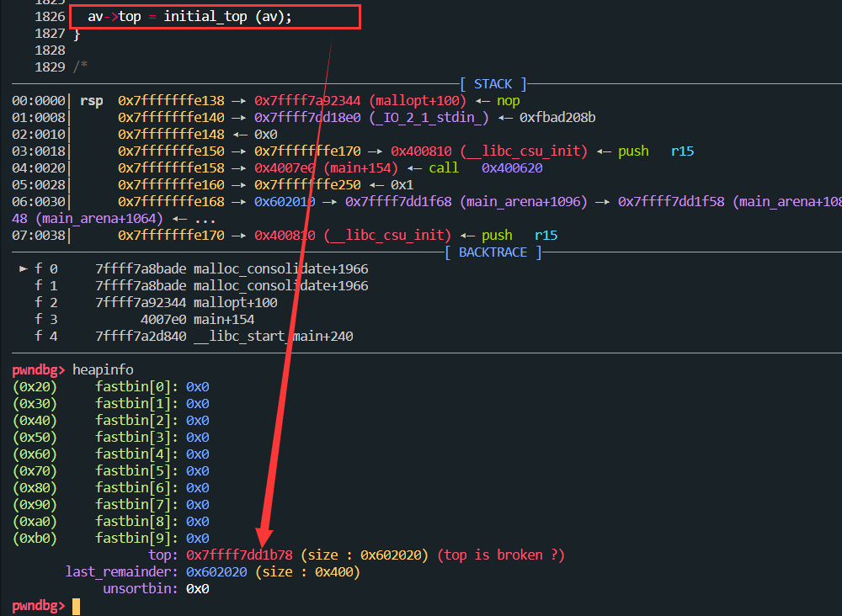The image size is (842, 616).
Task: Select top chunk address 0x7ffff7dd1b78
Action: pos(239,555)
